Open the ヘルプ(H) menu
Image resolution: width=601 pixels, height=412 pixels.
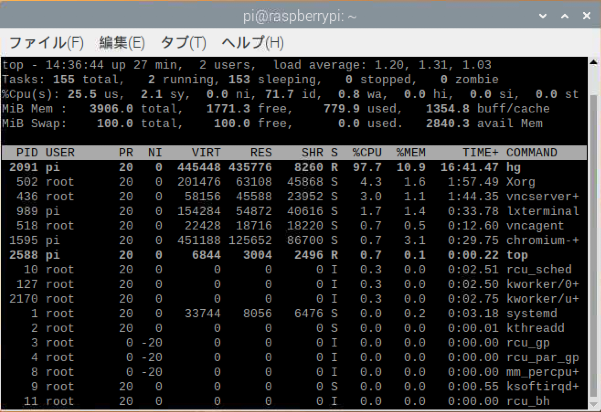252,43
